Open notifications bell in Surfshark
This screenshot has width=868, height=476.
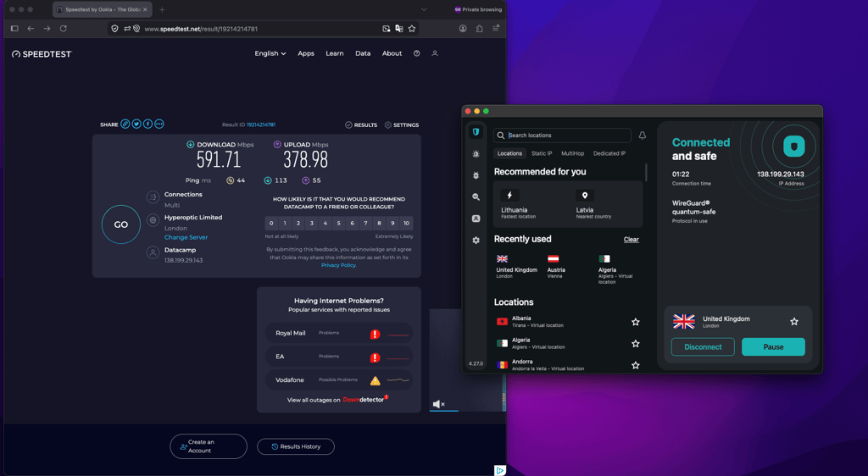point(643,136)
